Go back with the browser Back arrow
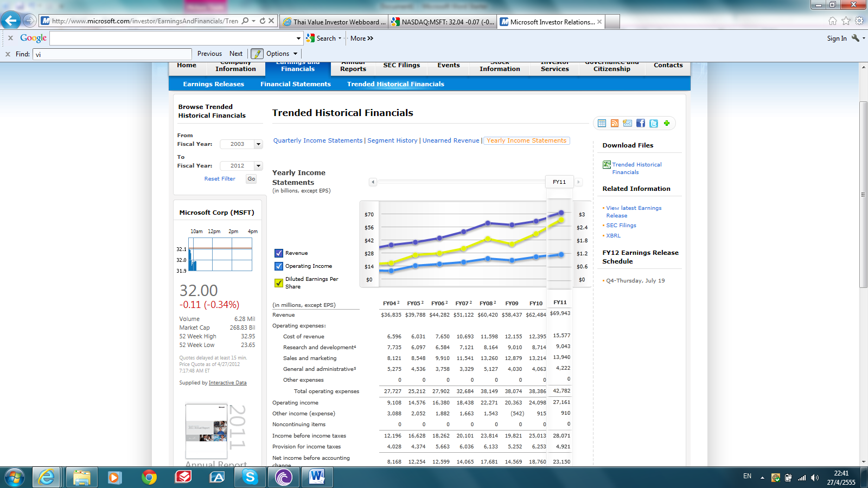This screenshot has width=868, height=488. (x=11, y=21)
